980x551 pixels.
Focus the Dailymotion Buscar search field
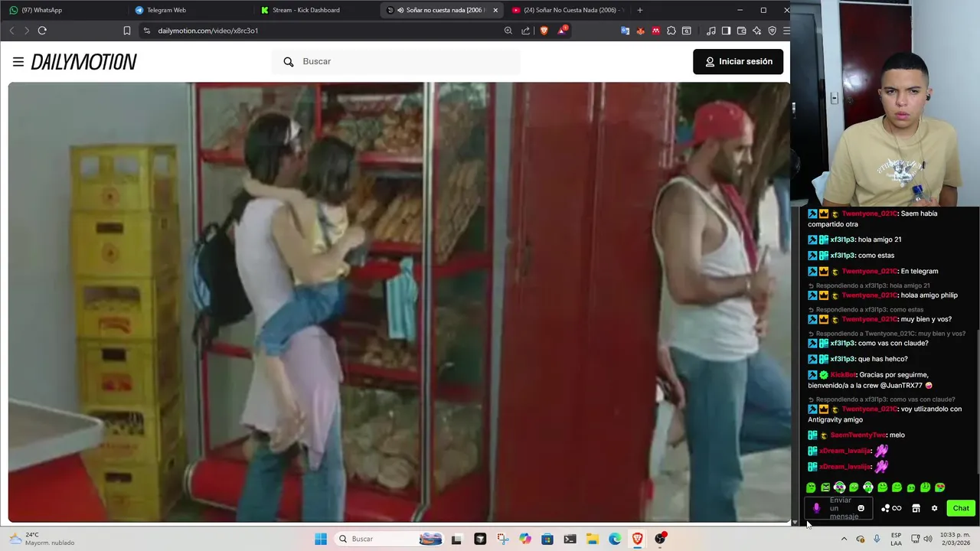pyautogui.click(x=396, y=61)
